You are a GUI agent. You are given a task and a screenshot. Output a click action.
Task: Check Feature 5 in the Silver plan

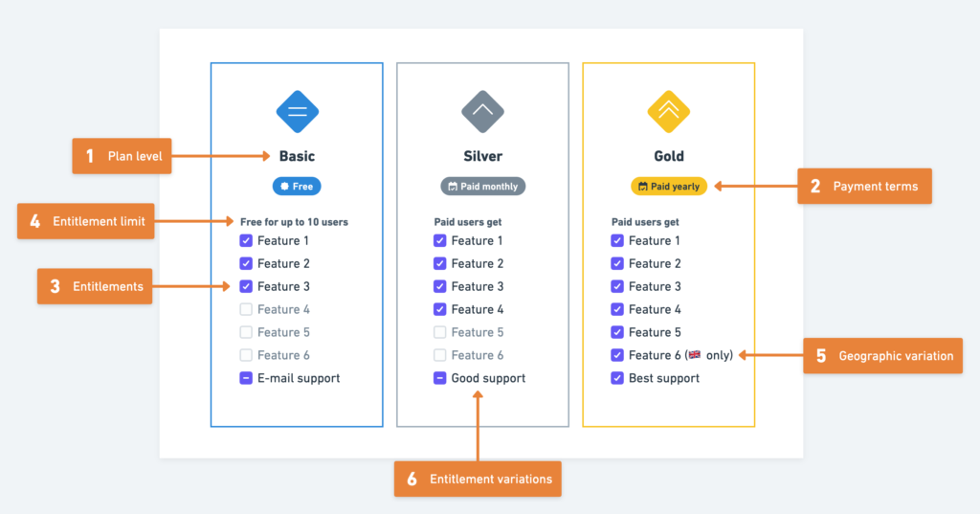tap(440, 332)
